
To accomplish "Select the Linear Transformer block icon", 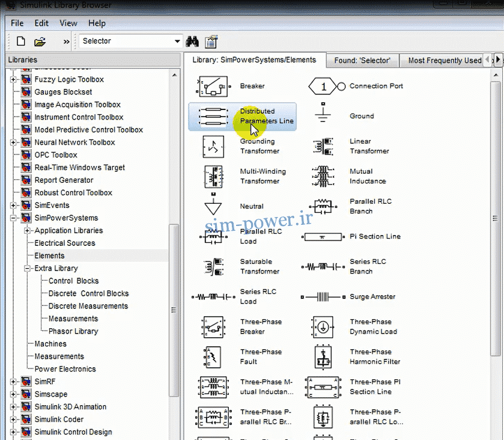I will point(323,146).
